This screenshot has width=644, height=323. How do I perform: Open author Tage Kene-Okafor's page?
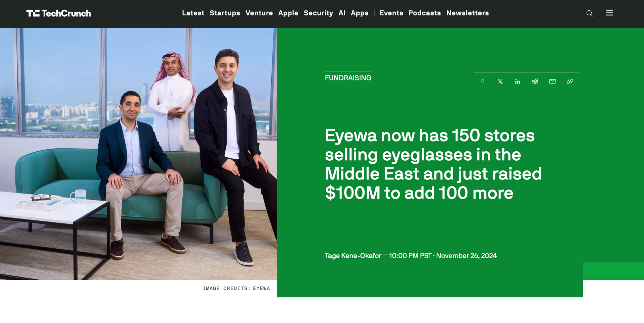pos(353,256)
